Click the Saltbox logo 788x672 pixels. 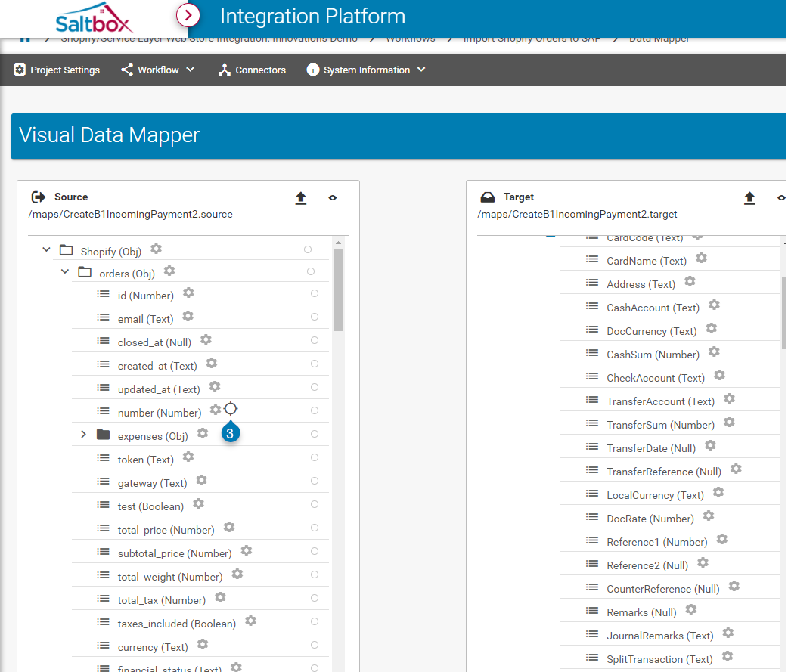[94, 18]
